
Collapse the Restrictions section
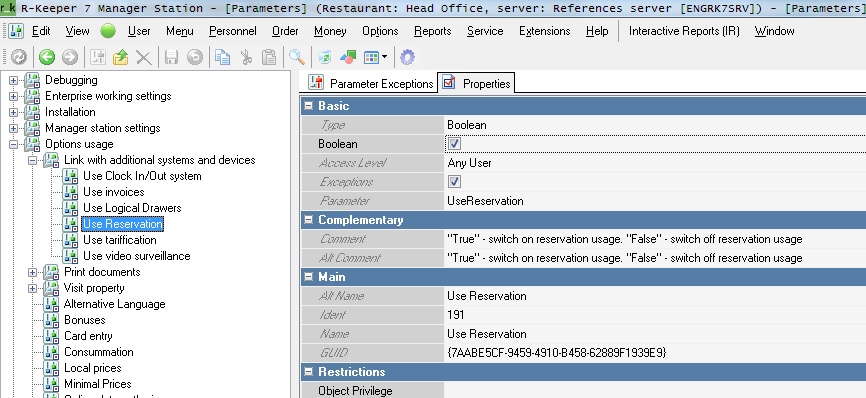pyautogui.click(x=309, y=372)
